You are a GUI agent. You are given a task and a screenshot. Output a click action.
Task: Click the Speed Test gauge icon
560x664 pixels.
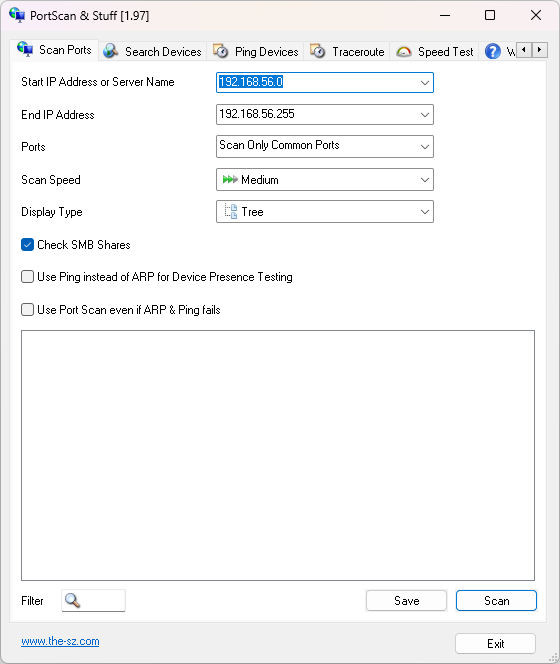pyautogui.click(x=404, y=52)
